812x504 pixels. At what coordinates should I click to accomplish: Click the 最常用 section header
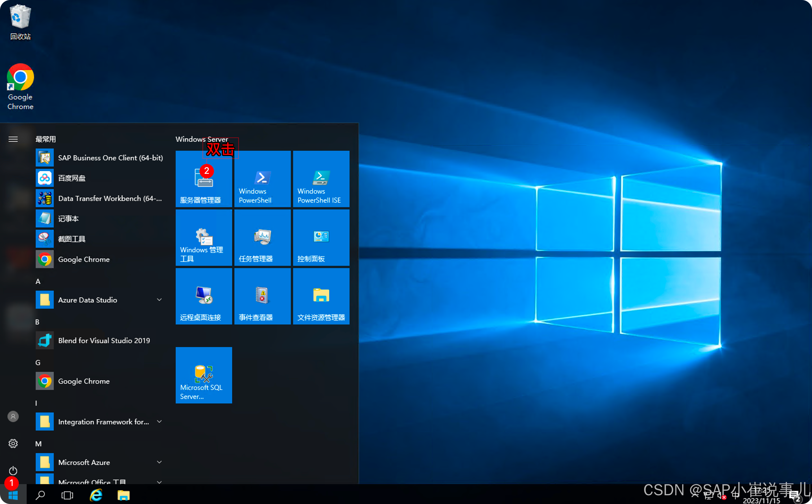pos(46,139)
